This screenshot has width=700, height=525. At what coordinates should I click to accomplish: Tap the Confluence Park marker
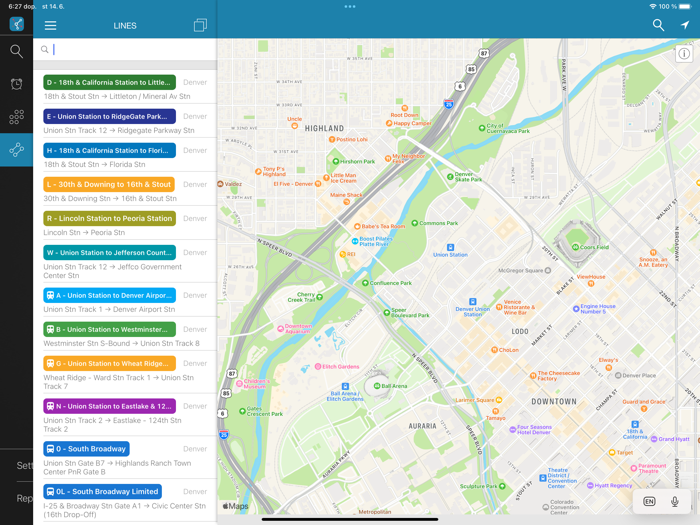[x=365, y=283]
